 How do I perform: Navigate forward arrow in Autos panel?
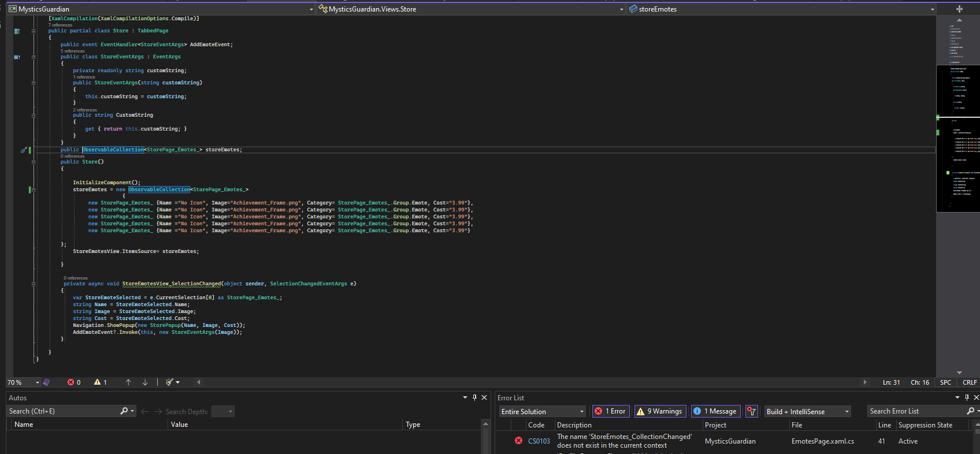[x=158, y=412]
